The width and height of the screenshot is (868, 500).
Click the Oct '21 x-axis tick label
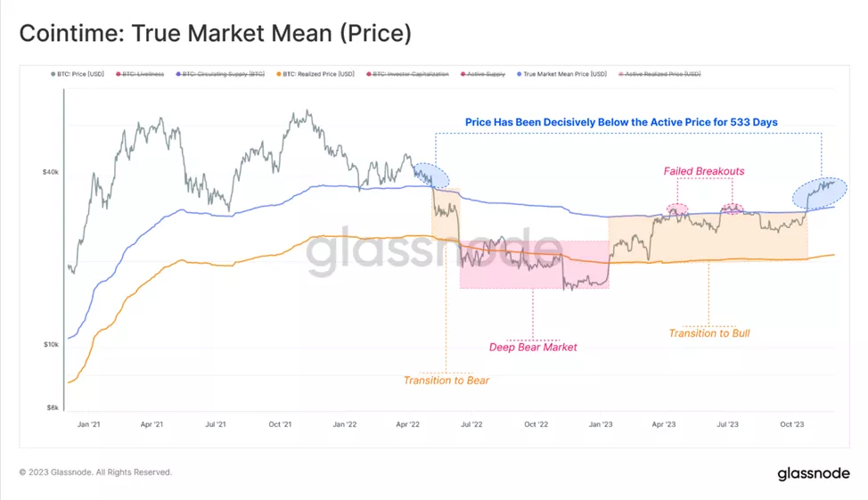click(x=280, y=424)
